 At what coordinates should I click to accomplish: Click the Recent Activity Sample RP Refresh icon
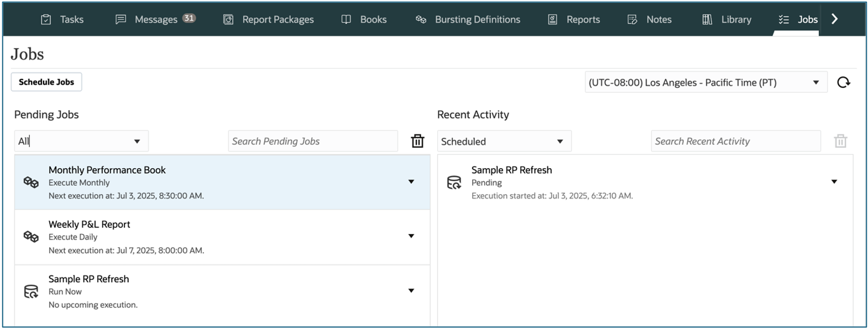454,182
